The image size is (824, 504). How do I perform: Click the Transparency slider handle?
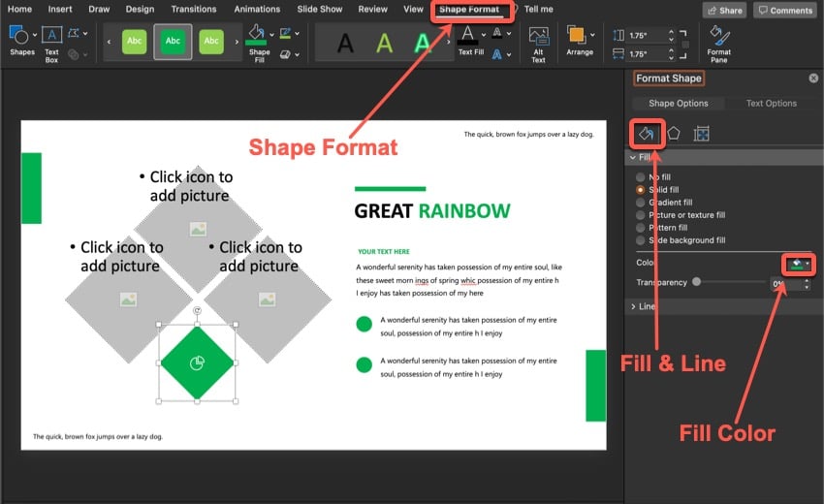coord(696,282)
